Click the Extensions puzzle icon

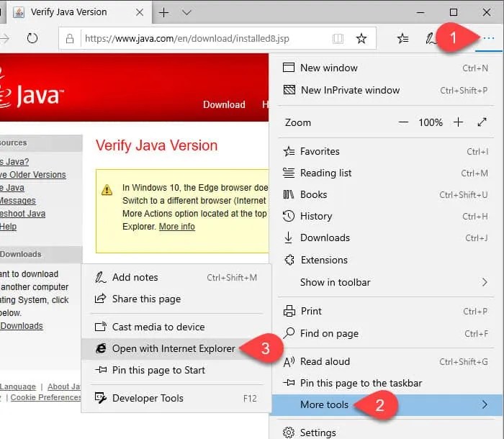click(x=289, y=260)
